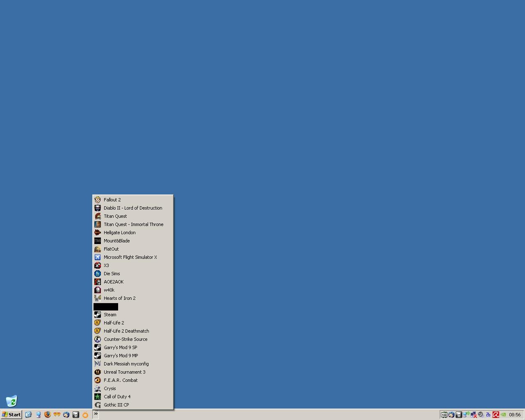The height and width of the screenshot is (420, 525).
Task: Open Microsoft Flight Simulator X
Action: (133, 257)
